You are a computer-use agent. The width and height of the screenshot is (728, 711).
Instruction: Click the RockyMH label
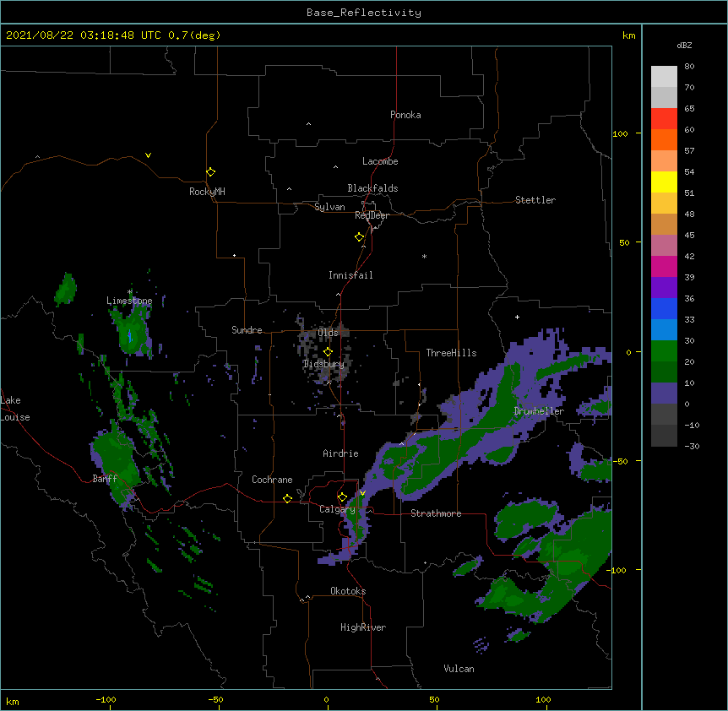coord(207,192)
